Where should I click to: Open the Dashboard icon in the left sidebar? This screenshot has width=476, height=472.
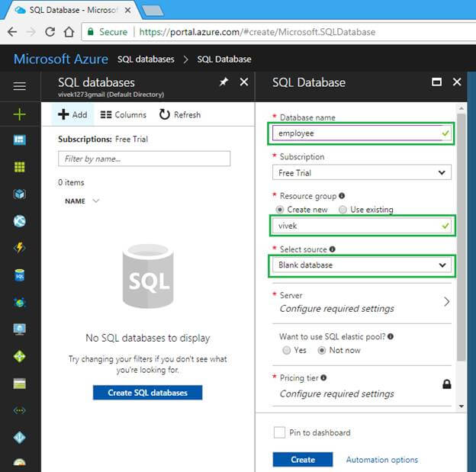tap(20, 140)
